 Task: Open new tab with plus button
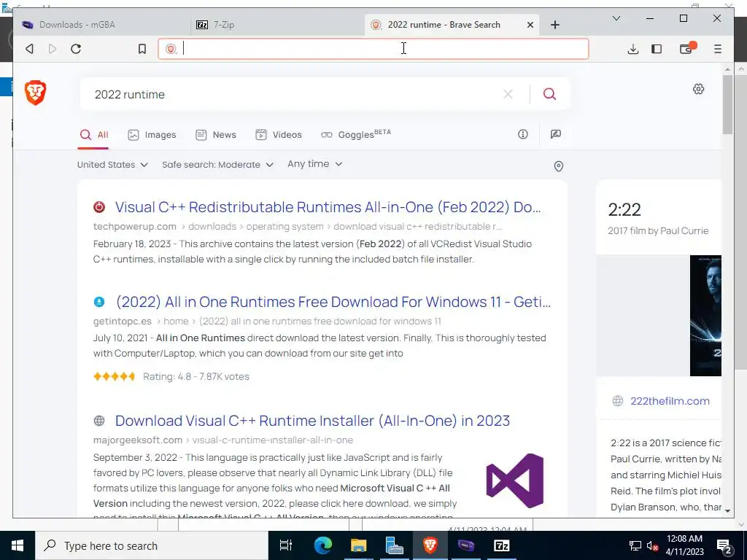[555, 25]
